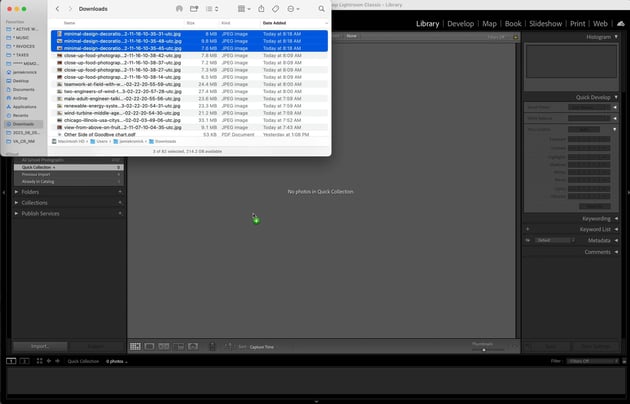Expand the Collections panel
The height and width of the screenshot is (404, 630).
tap(16, 203)
